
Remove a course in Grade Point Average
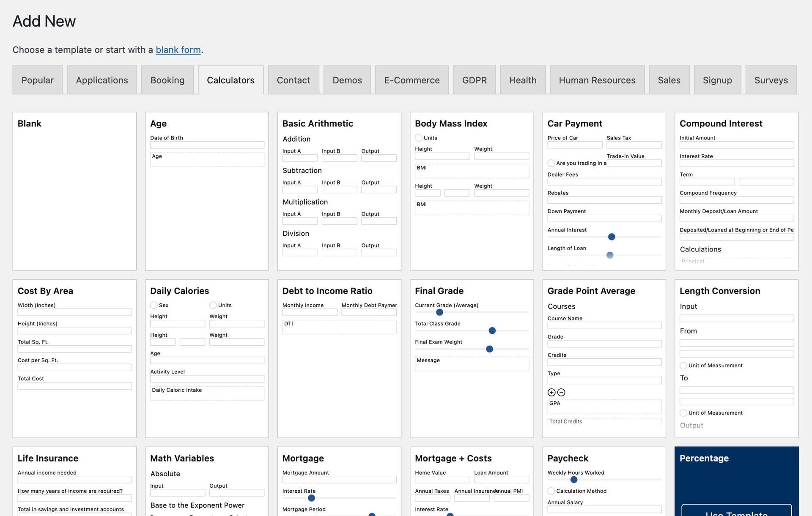coord(561,392)
